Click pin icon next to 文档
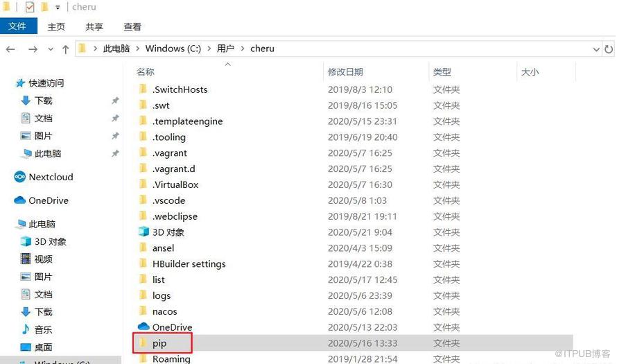The width and height of the screenshot is (617, 364). (x=115, y=118)
